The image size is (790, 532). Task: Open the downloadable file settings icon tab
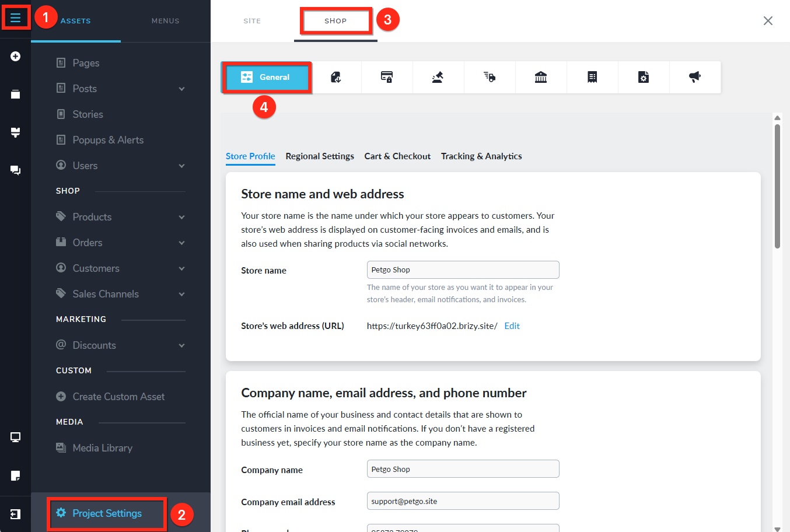click(336, 77)
